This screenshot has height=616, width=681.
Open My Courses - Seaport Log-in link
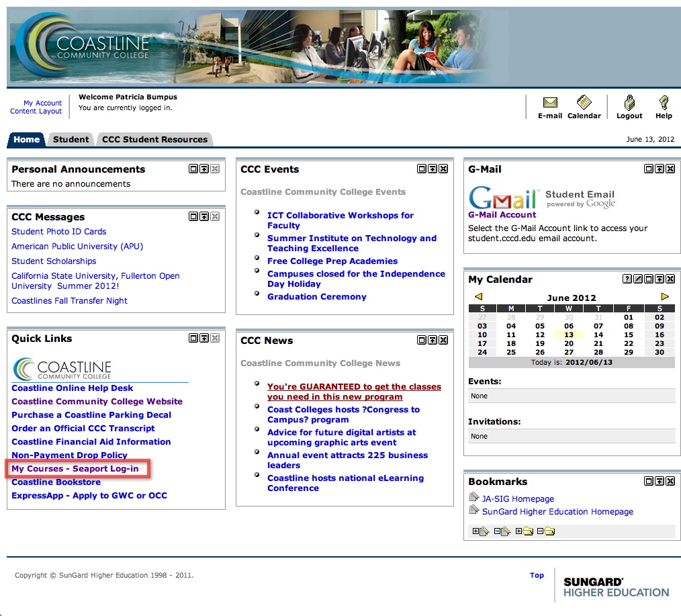[75, 469]
